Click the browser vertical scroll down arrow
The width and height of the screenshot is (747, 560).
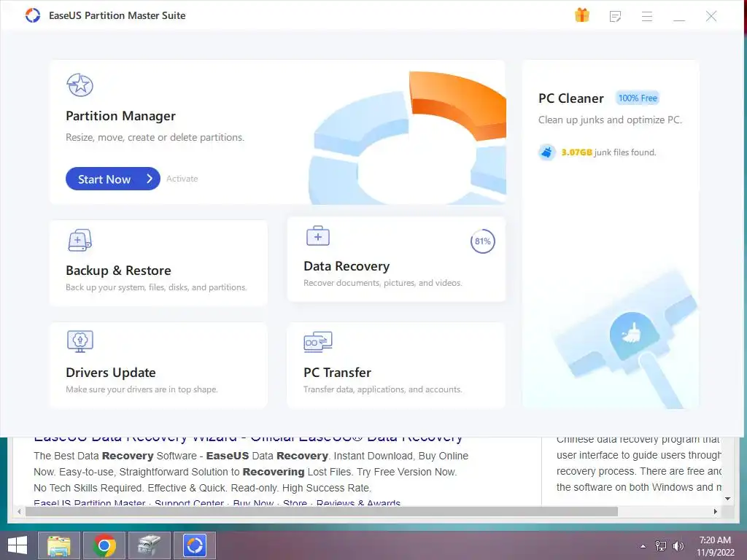pos(727,499)
